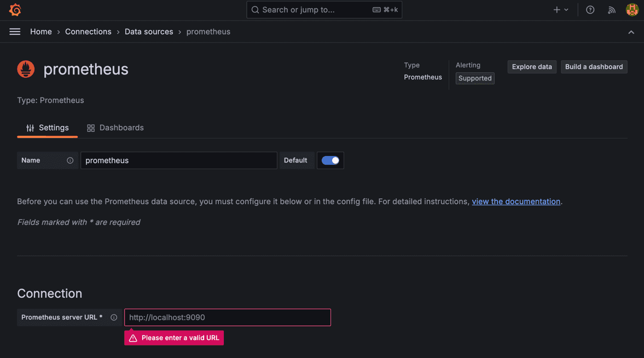Click the Alerting label text
This screenshot has width=644, height=358.
pyautogui.click(x=468, y=65)
